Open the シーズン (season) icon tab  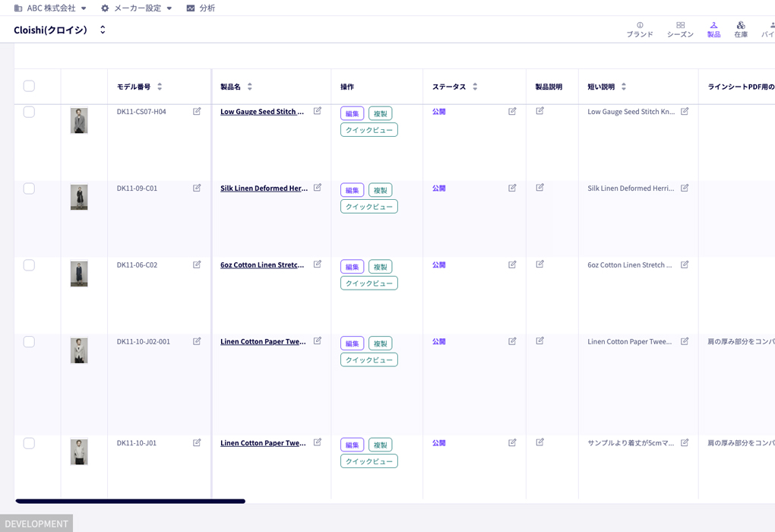tap(680, 30)
